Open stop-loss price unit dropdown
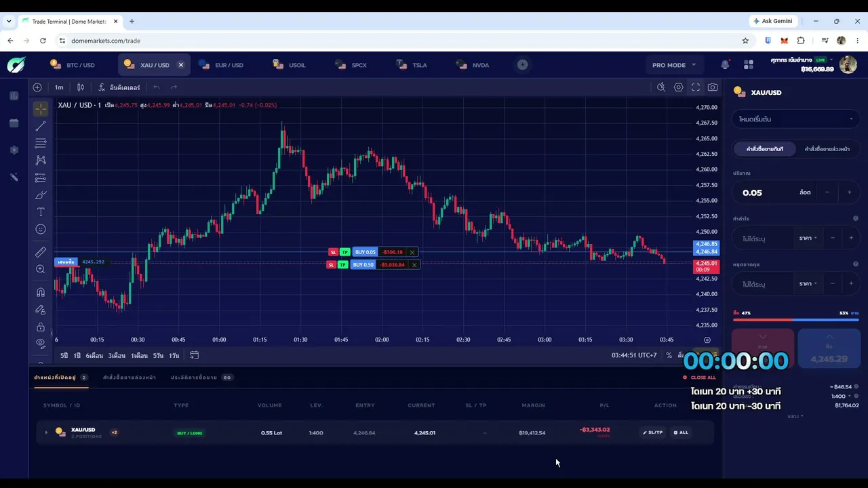The image size is (868, 488). click(x=808, y=283)
